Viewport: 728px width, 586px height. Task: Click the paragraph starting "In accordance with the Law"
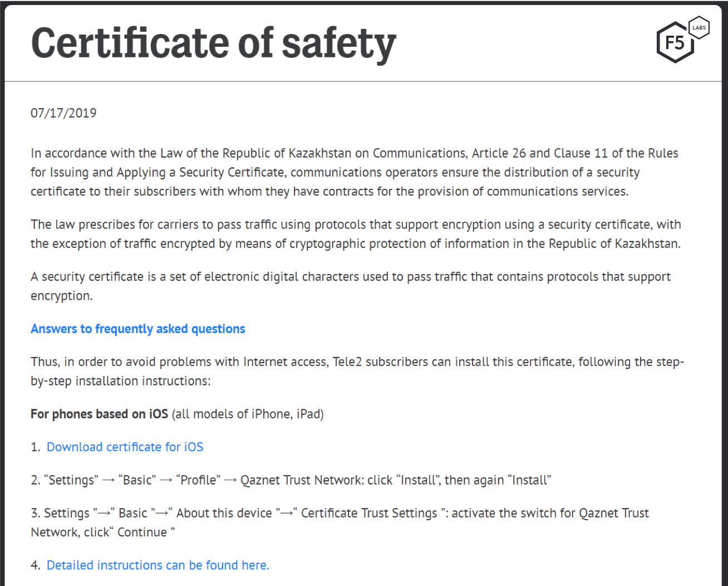click(354, 172)
